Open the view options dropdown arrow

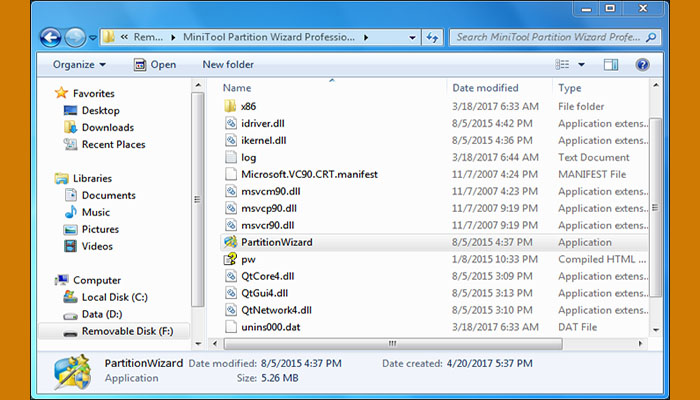tap(581, 65)
